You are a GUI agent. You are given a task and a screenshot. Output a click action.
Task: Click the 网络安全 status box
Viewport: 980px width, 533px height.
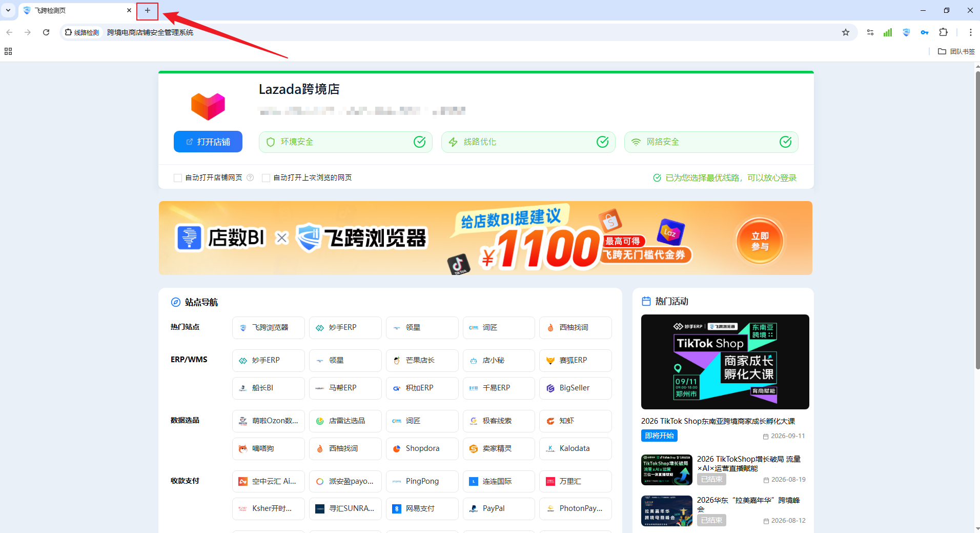[x=711, y=142]
